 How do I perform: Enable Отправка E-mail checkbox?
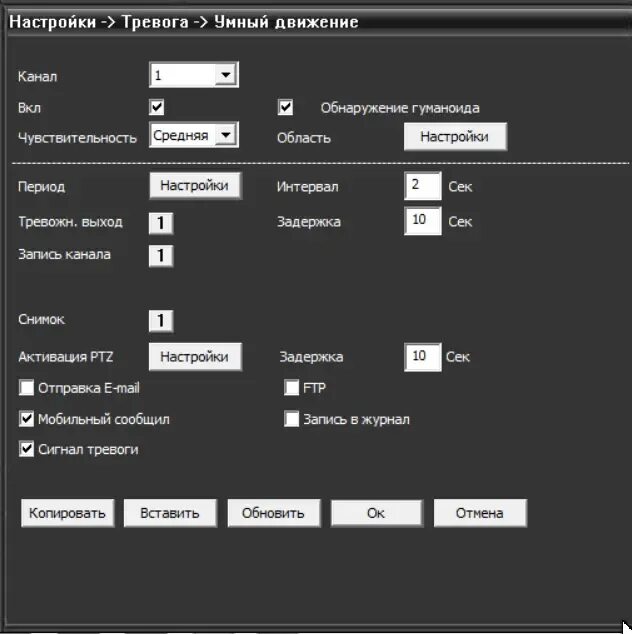(27, 388)
